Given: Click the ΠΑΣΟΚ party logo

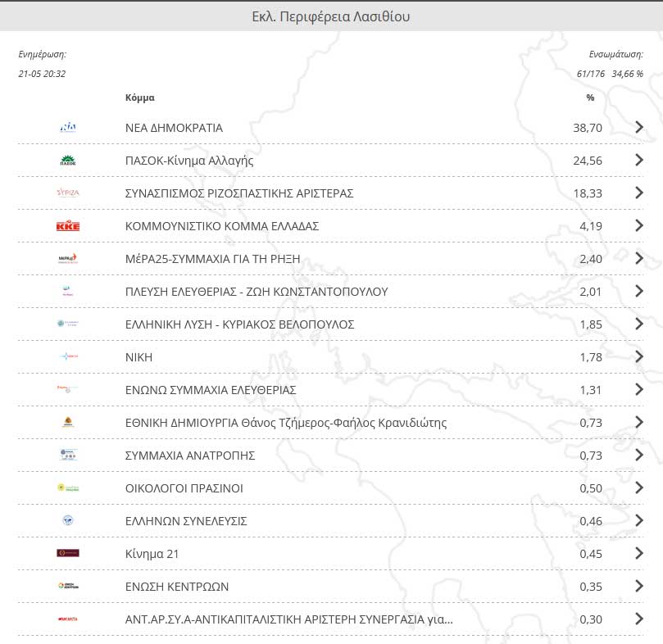Looking at the screenshot, I should pos(68,161).
